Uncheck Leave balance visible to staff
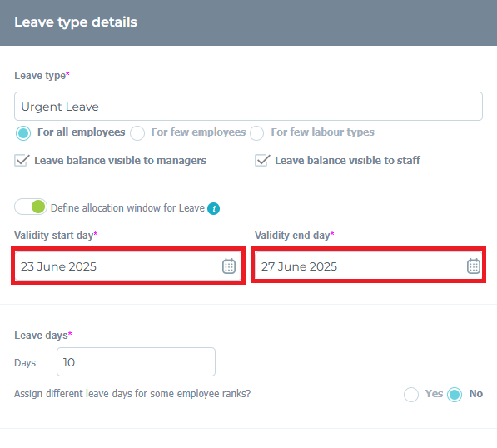This screenshot has width=497, height=448. (x=262, y=161)
